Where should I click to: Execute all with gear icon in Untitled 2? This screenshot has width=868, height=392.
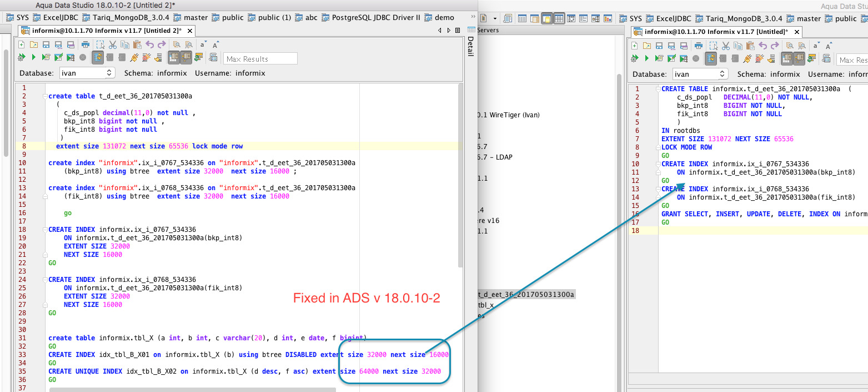point(21,57)
